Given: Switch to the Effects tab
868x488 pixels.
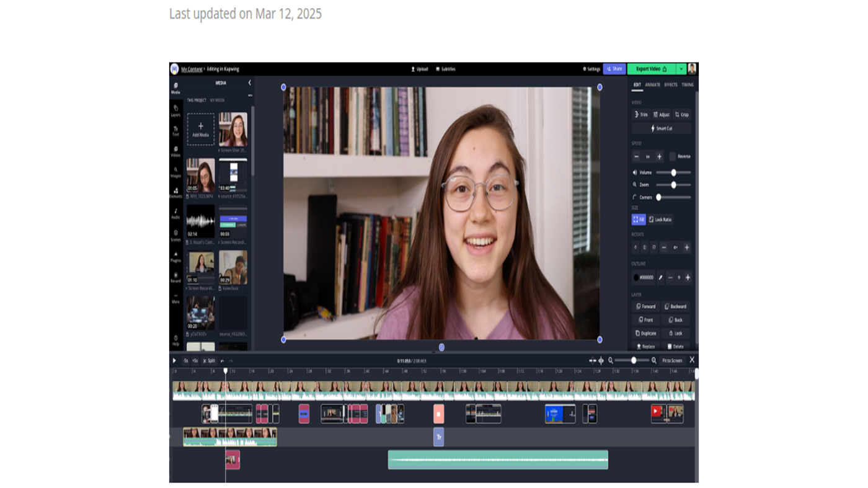Looking at the screenshot, I should click(671, 84).
